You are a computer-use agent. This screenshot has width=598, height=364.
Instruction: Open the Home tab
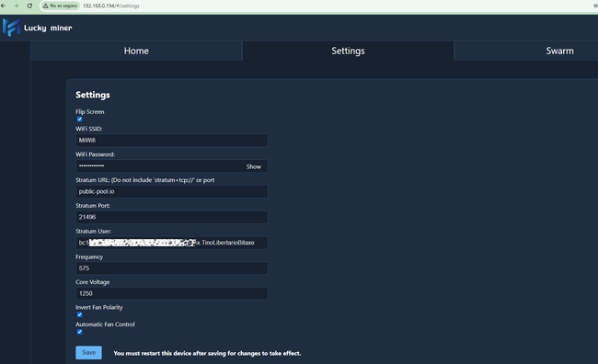pyautogui.click(x=136, y=51)
